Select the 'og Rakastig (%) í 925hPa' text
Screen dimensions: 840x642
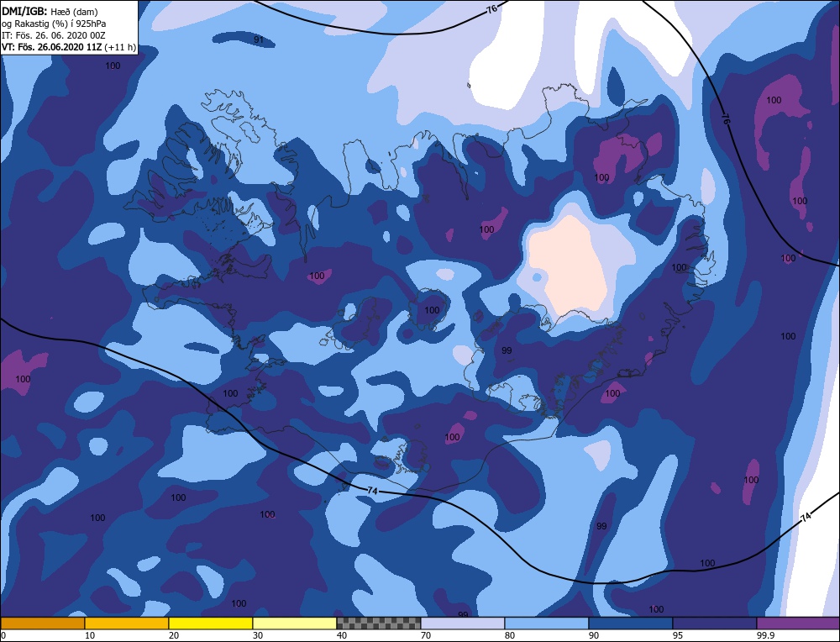(x=54, y=24)
